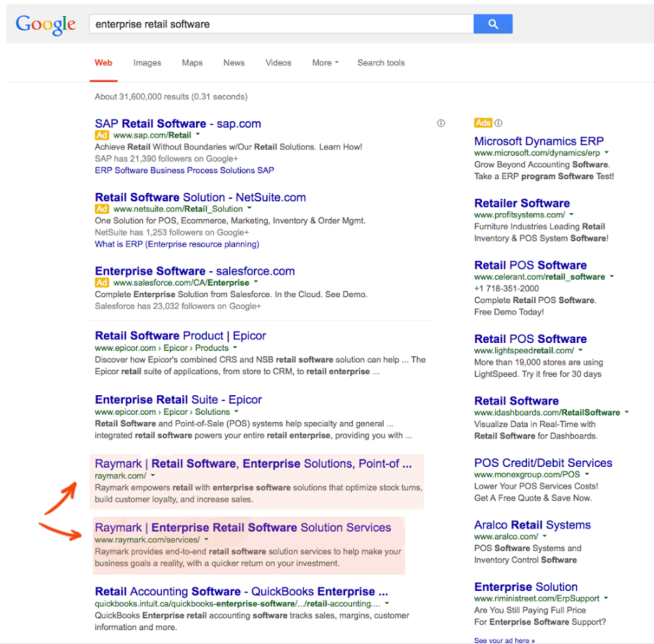The image size is (654, 644).
Task: Click the Ad badge on NetSuite result
Action: [102, 209]
